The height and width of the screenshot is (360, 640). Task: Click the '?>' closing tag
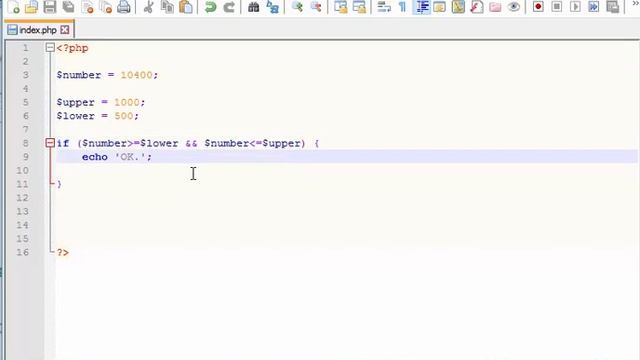click(63, 252)
